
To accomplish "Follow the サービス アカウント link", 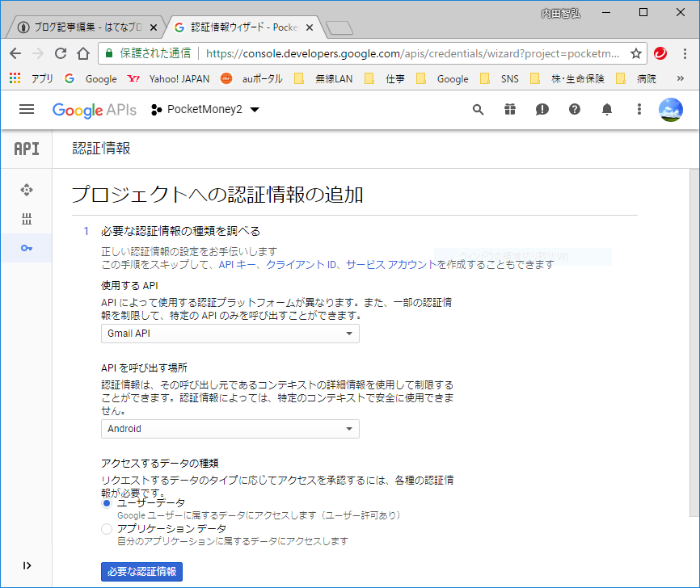I will coord(391,265).
